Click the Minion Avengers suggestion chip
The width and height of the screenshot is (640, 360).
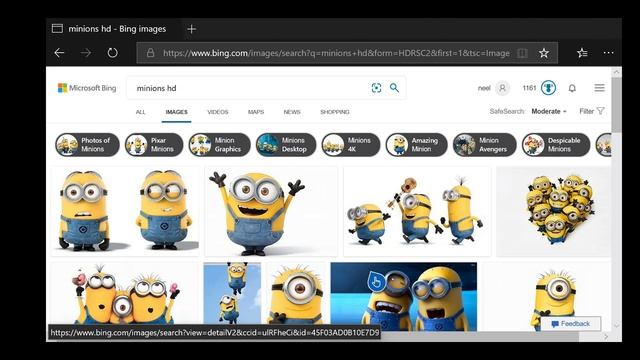pos(484,144)
